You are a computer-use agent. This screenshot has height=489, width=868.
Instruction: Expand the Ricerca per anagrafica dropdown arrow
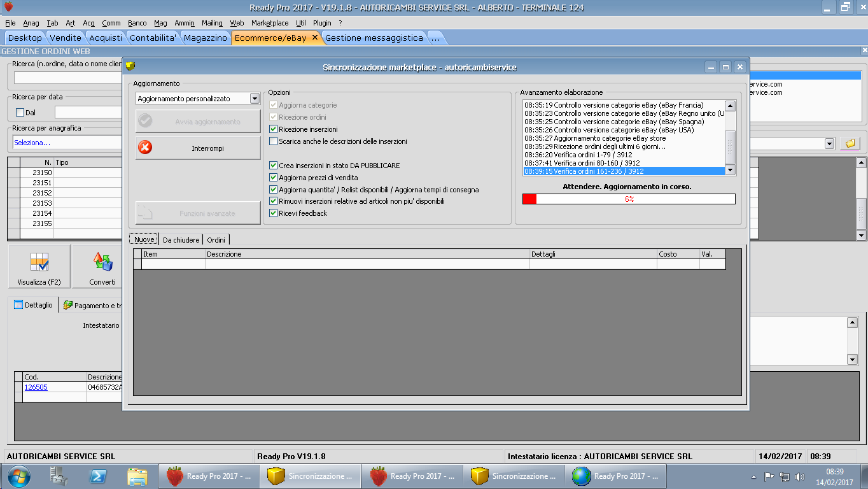click(x=829, y=143)
